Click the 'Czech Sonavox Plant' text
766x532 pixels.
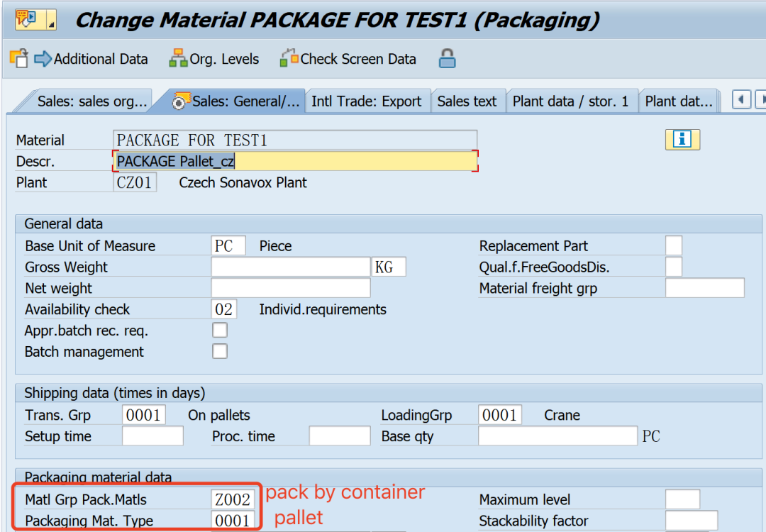point(243,183)
